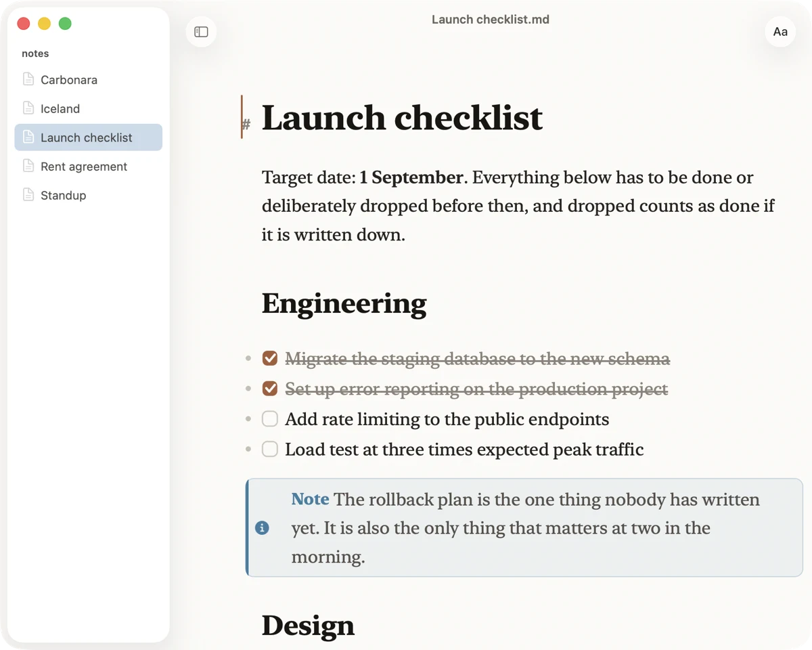Click the Launch checklist file icon
Image resolution: width=812 pixels, height=650 pixels.
pyautogui.click(x=28, y=137)
